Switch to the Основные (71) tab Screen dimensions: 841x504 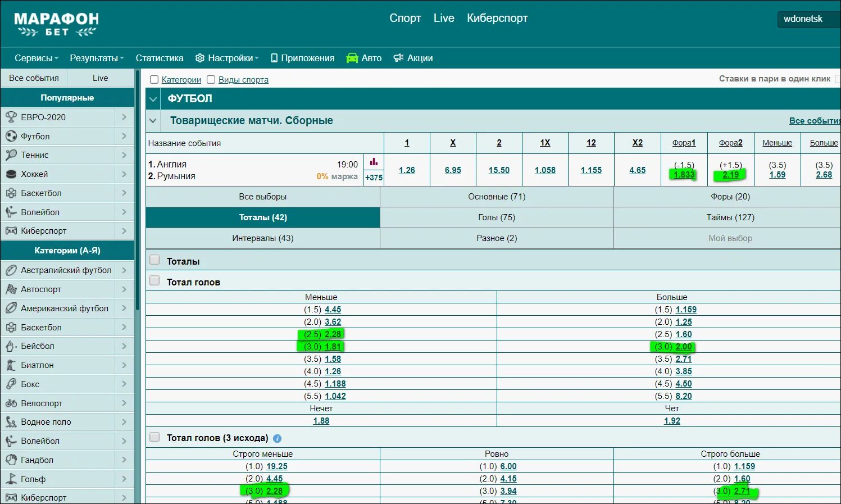click(x=497, y=197)
